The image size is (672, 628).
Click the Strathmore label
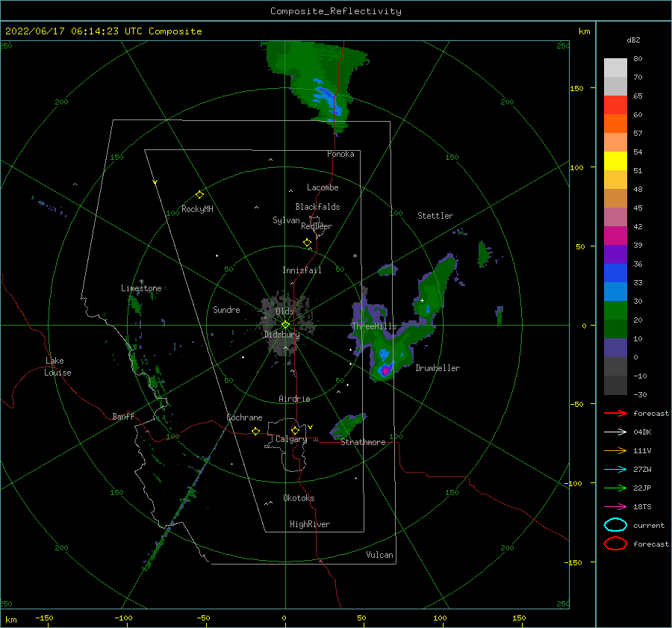tap(363, 442)
